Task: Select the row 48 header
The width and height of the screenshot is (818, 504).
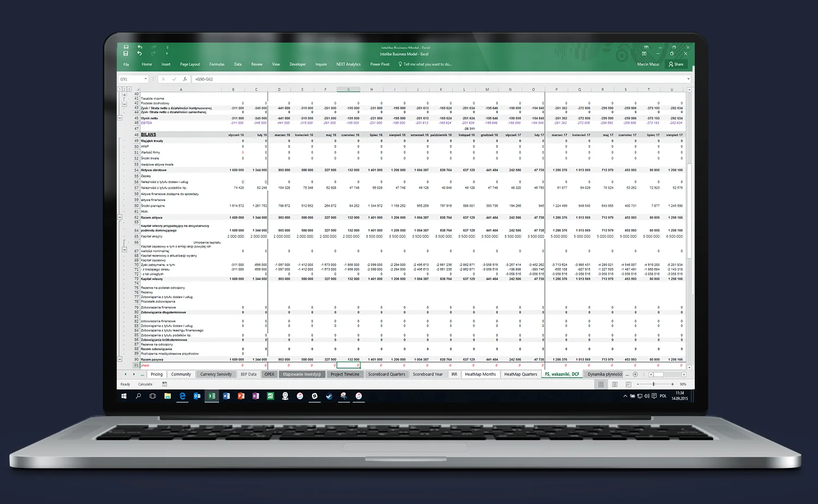Action: point(136,135)
